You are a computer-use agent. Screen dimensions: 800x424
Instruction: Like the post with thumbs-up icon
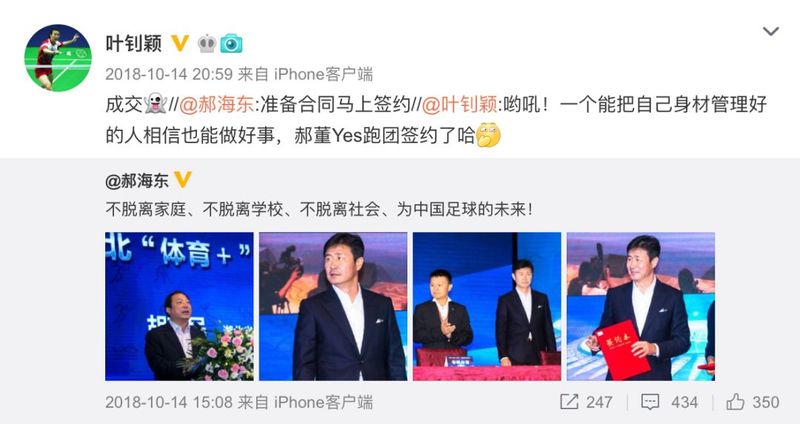735,402
